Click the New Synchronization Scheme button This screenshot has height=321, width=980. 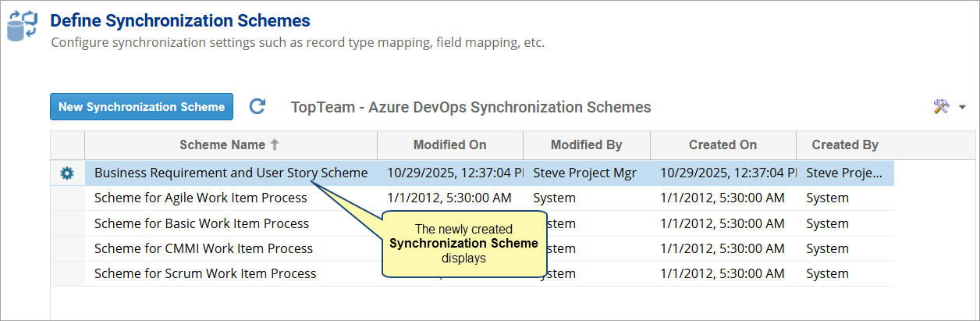141,107
